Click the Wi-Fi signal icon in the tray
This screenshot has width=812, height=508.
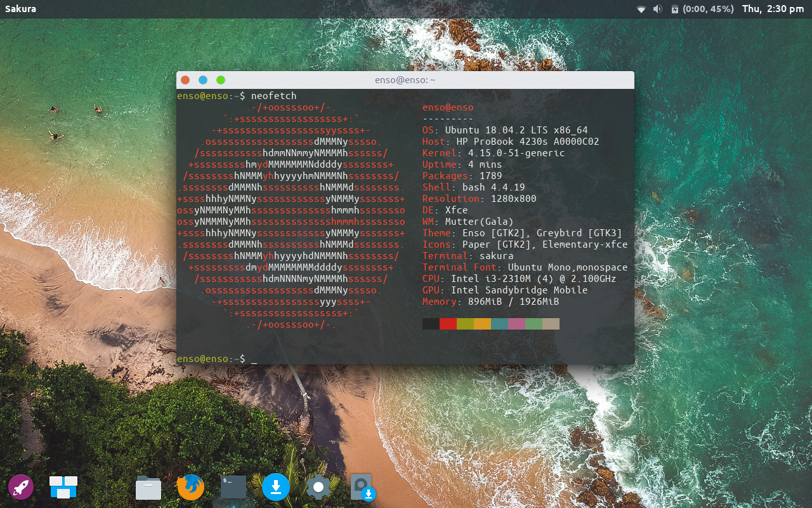point(640,9)
